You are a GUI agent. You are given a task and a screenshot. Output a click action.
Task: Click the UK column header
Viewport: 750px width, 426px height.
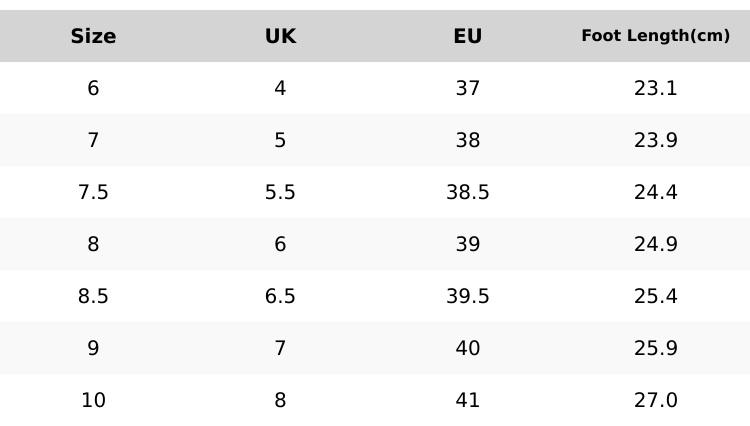coord(280,36)
